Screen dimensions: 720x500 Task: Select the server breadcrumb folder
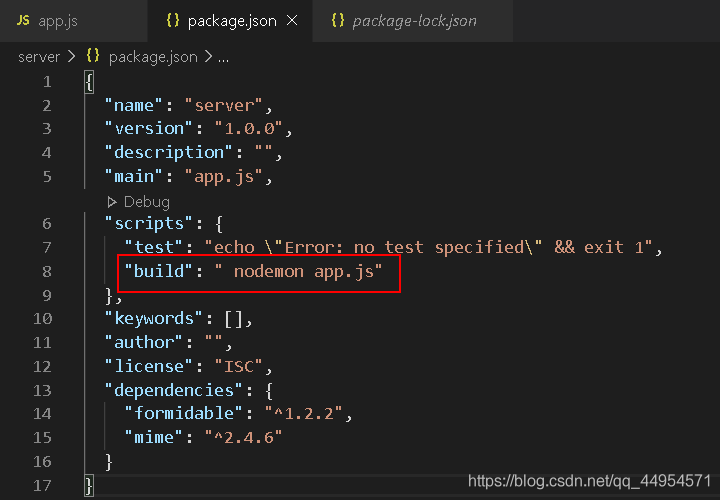pyautogui.click(x=39, y=57)
